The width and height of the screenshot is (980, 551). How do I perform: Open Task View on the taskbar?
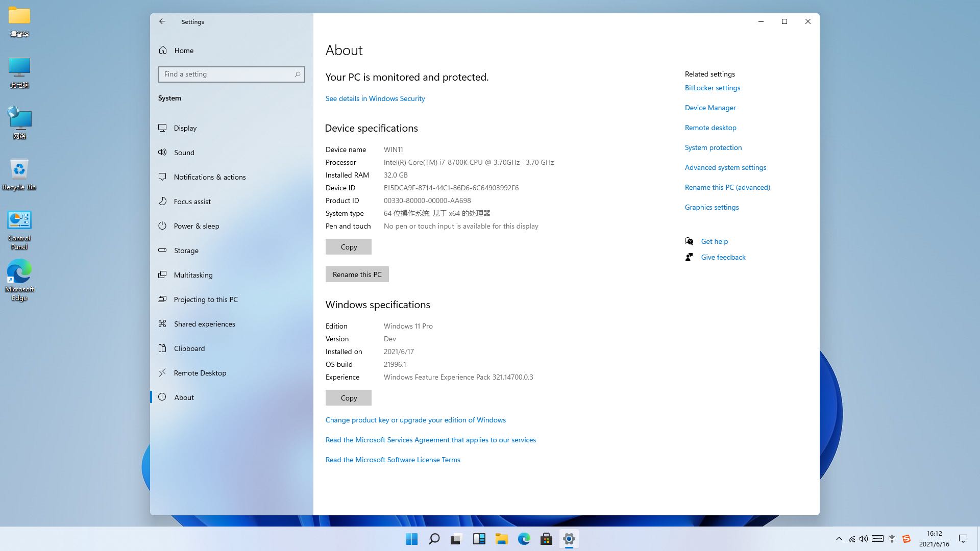click(x=456, y=539)
